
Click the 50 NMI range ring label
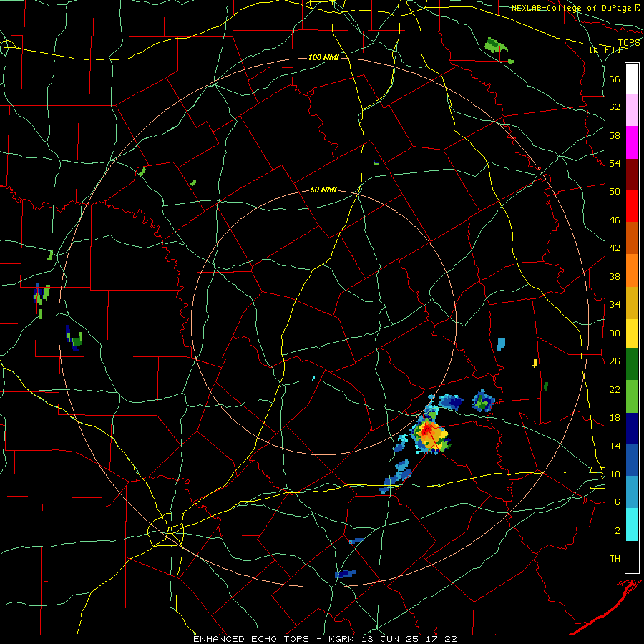coord(323,190)
